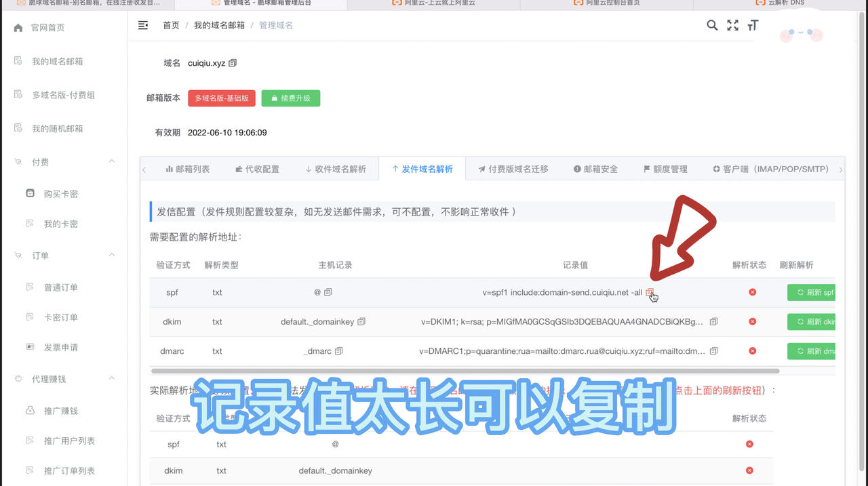Screen dimensions: 868x486
Task: Click dkim row red error status icon
Action: pos(753,322)
